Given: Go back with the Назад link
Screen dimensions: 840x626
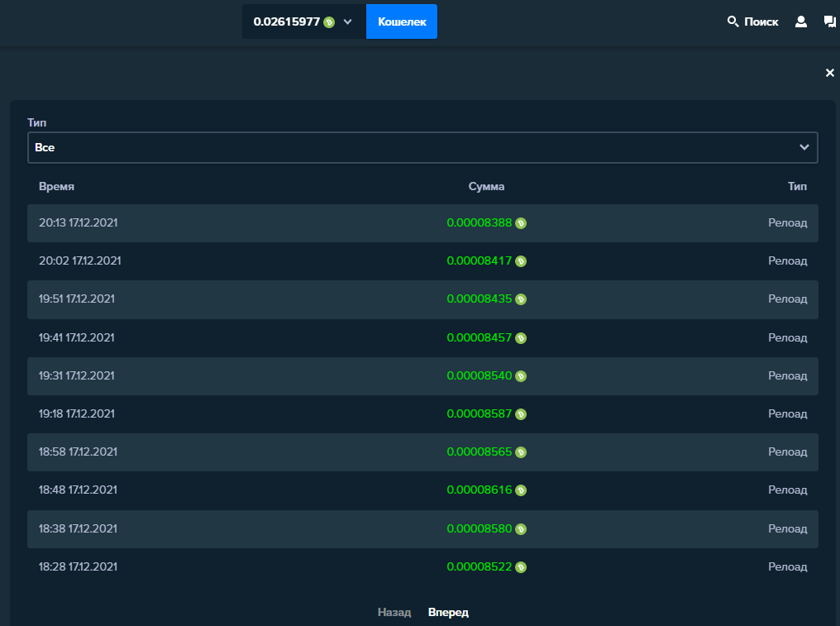Looking at the screenshot, I should [394, 612].
